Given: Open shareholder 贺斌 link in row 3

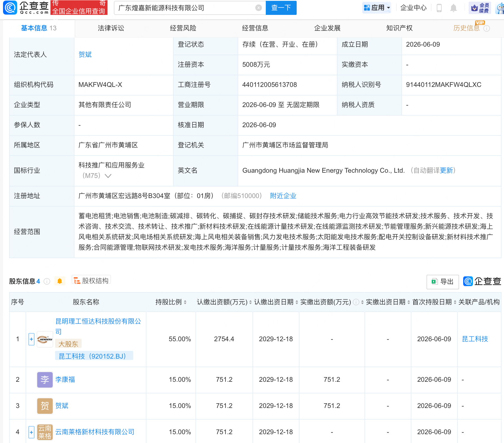Looking at the screenshot, I should (x=62, y=406).
